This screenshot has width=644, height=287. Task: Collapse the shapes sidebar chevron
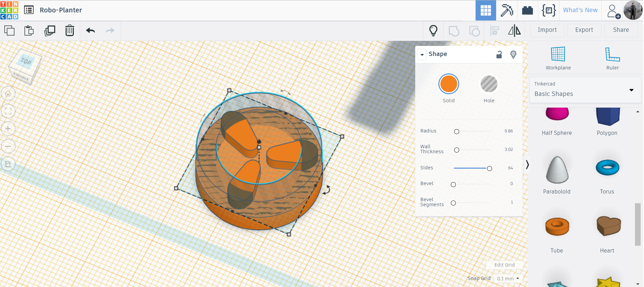point(527,165)
